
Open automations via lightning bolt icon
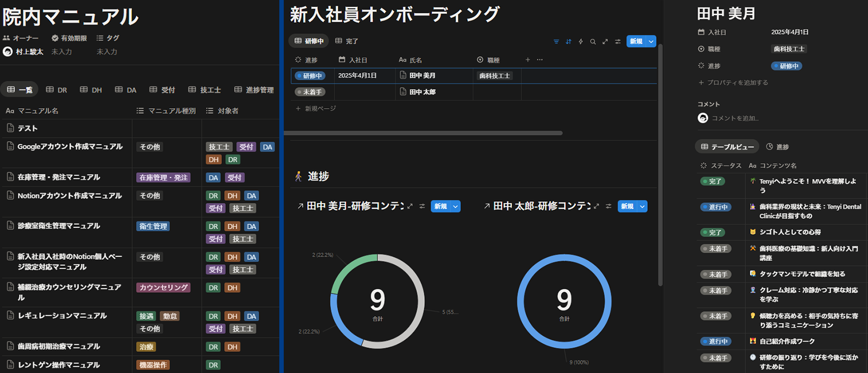coord(581,41)
